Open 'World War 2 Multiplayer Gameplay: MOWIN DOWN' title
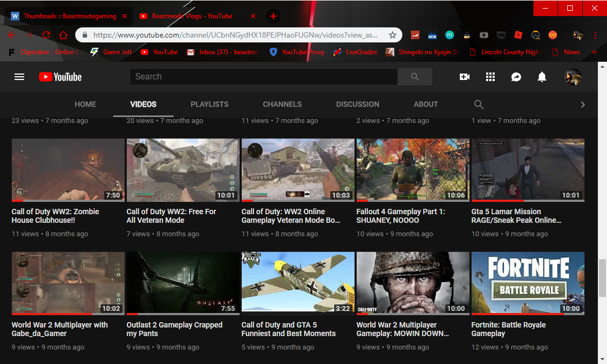The height and width of the screenshot is (364, 607). click(402, 329)
